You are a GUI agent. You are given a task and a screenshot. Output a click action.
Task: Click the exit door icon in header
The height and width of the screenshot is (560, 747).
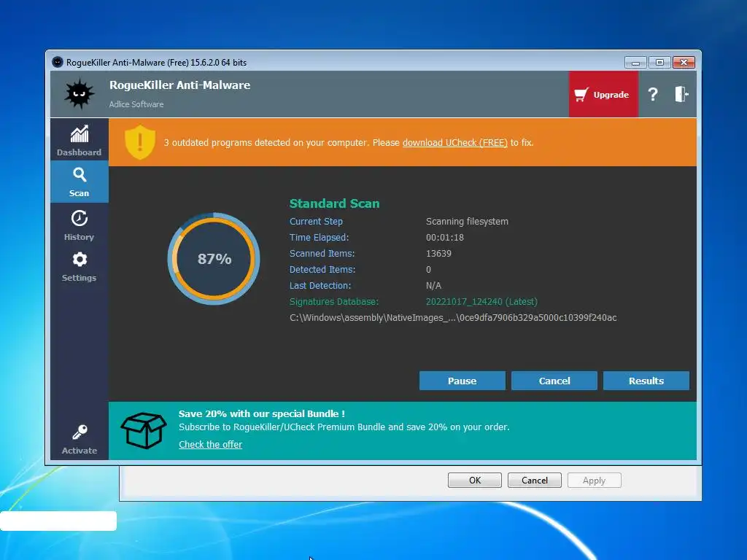tap(681, 94)
